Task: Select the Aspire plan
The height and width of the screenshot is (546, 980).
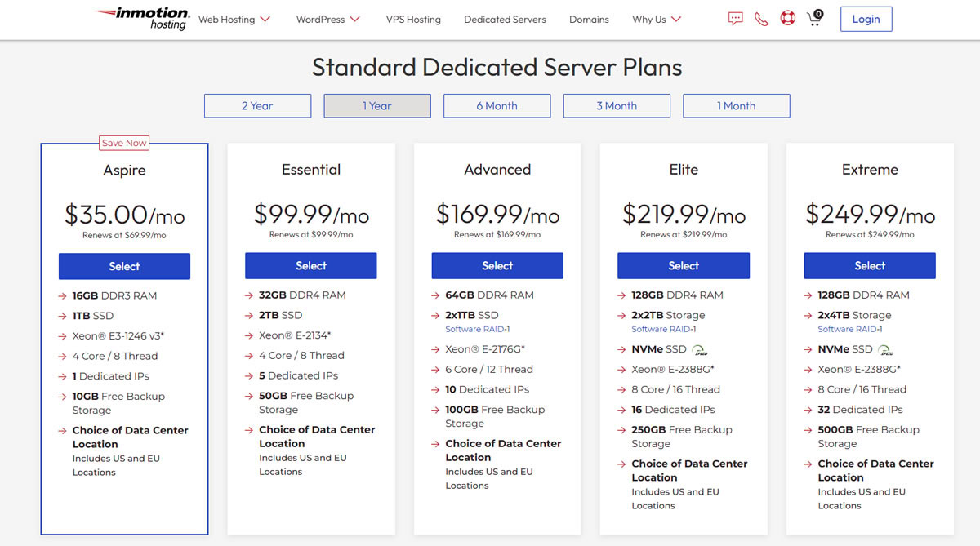Action: pyautogui.click(x=124, y=266)
